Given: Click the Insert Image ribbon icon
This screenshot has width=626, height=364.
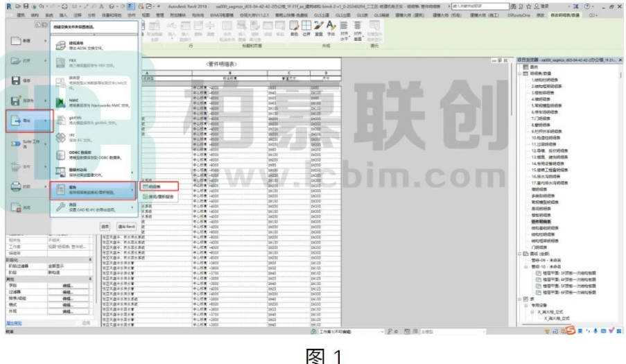Looking at the screenshot, I should click(x=242, y=31).
